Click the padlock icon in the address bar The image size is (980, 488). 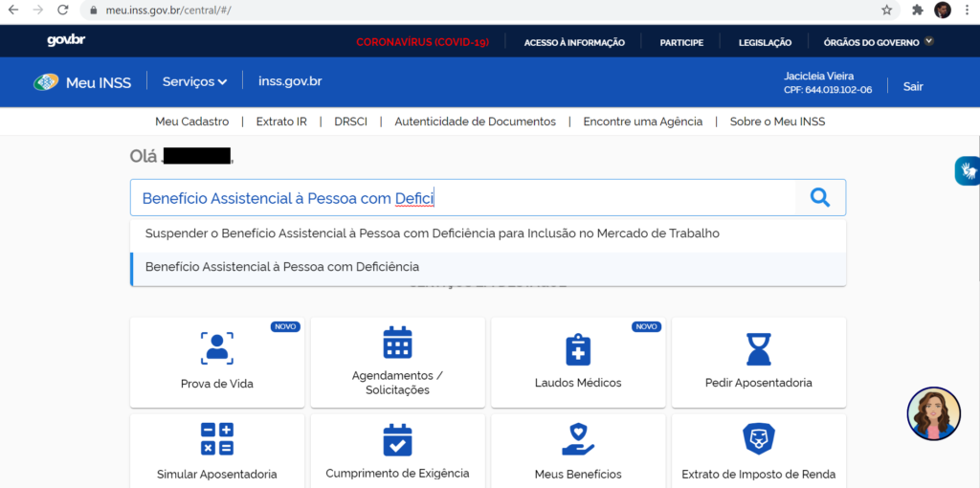pyautogui.click(x=94, y=11)
